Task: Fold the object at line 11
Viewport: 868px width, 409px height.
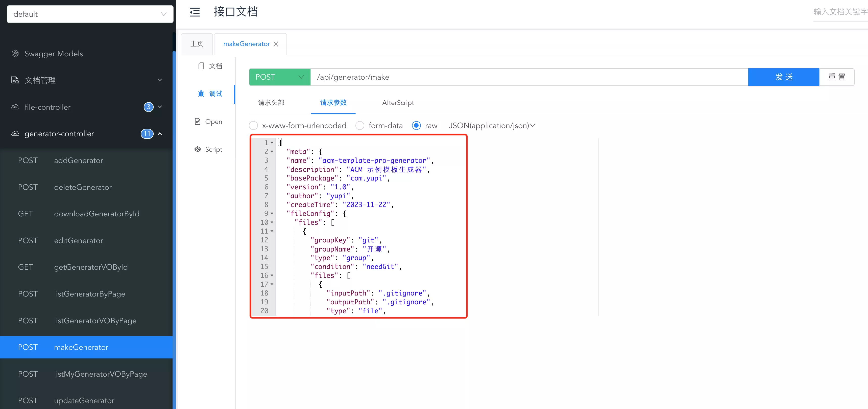Action: (272, 231)
